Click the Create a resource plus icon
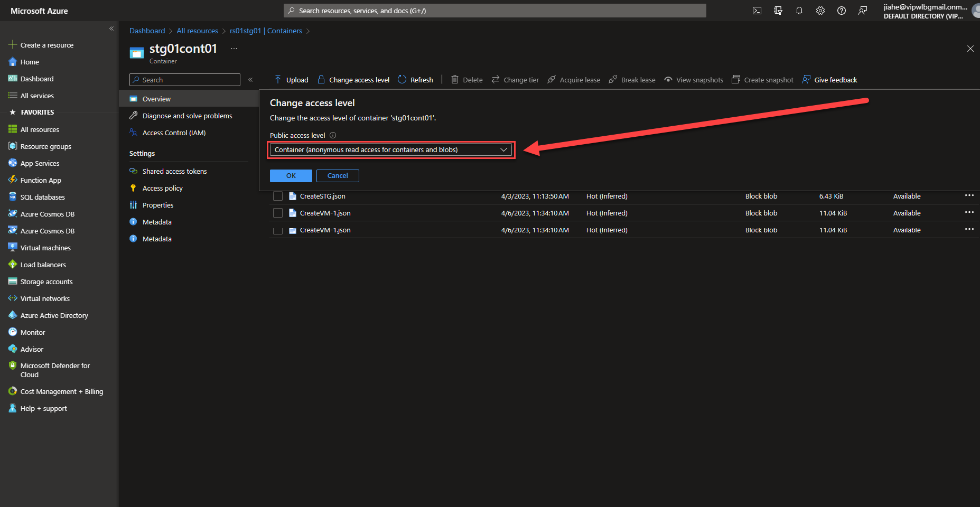 [13, 45]
